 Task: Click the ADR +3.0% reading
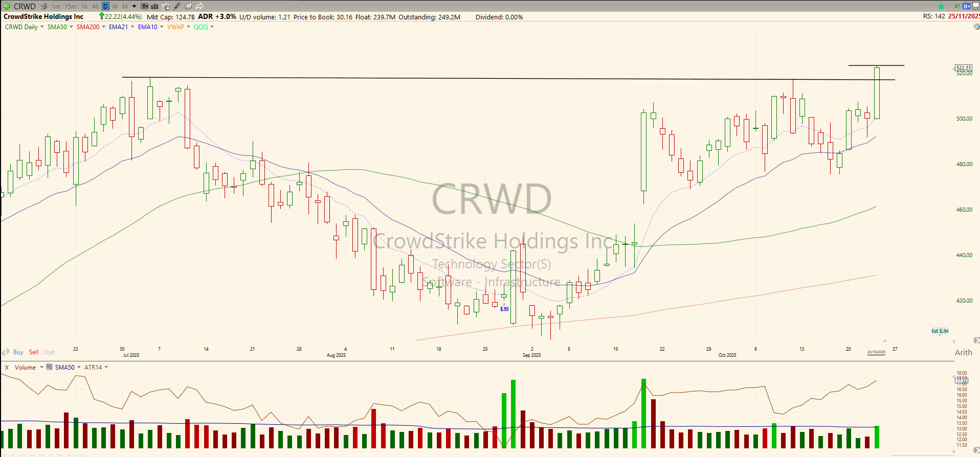[217, 17]
